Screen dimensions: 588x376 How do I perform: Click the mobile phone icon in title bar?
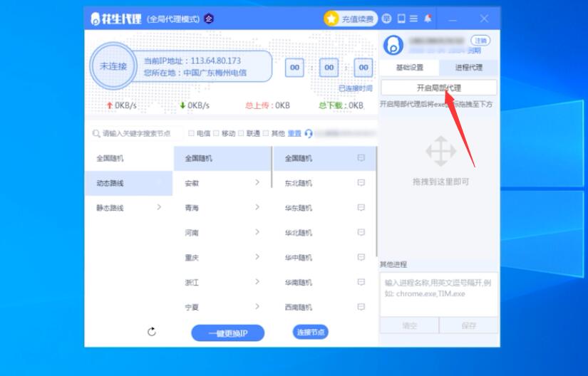(401, 19)
